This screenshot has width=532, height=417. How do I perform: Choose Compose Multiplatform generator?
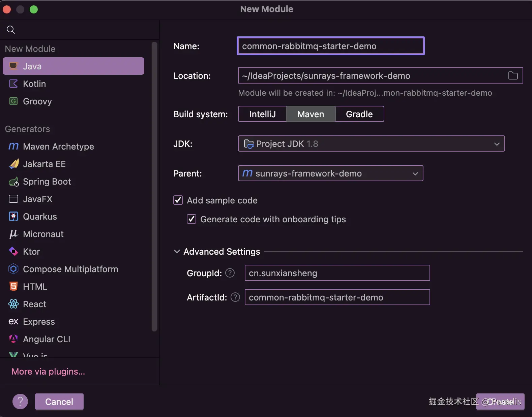(x=73, y=269)
